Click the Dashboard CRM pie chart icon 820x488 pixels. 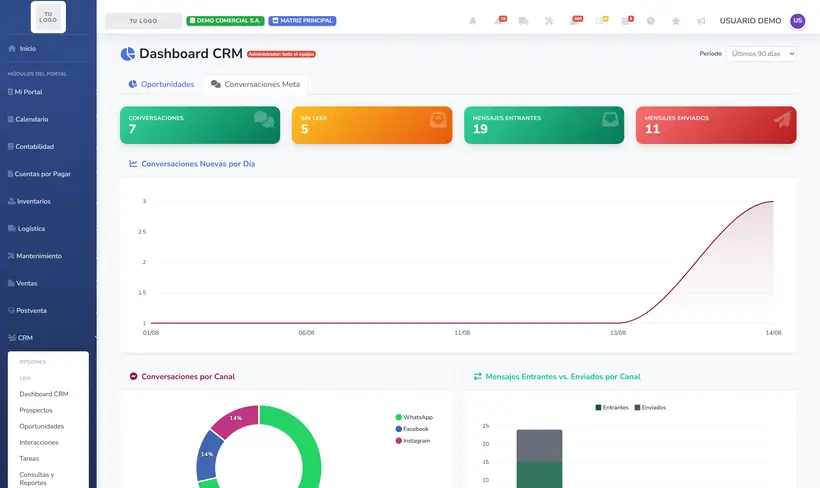click(128, 53)
